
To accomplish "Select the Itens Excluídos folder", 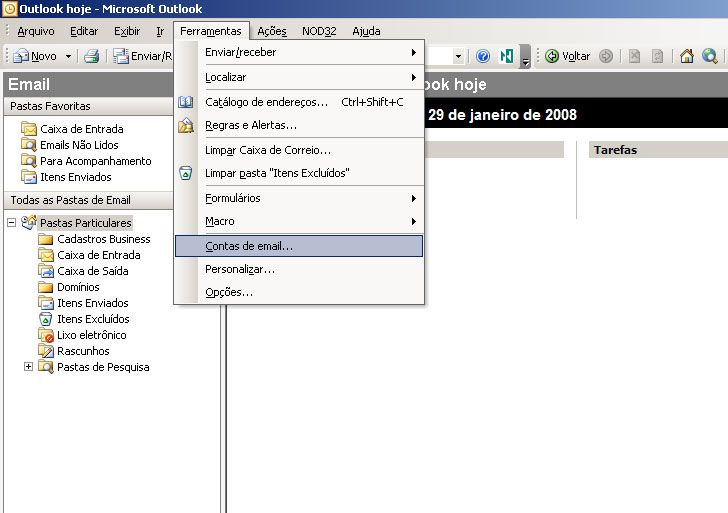I will (84, 319).
